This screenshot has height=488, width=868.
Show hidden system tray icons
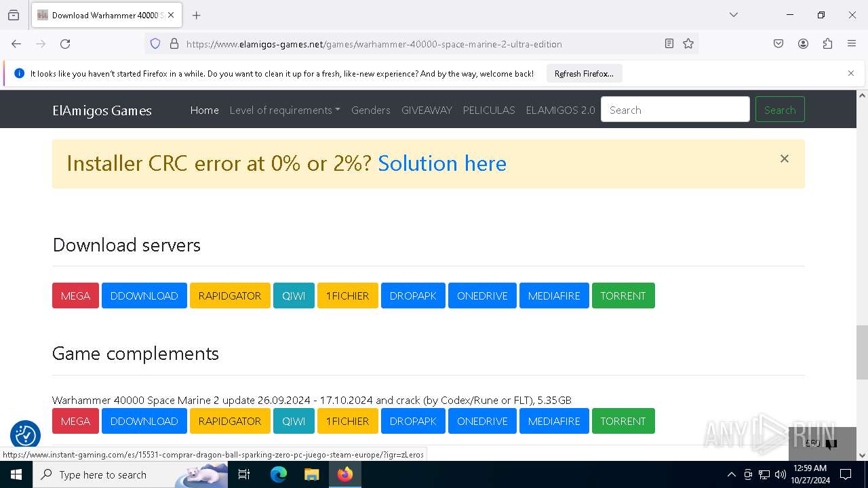point(731,474)
